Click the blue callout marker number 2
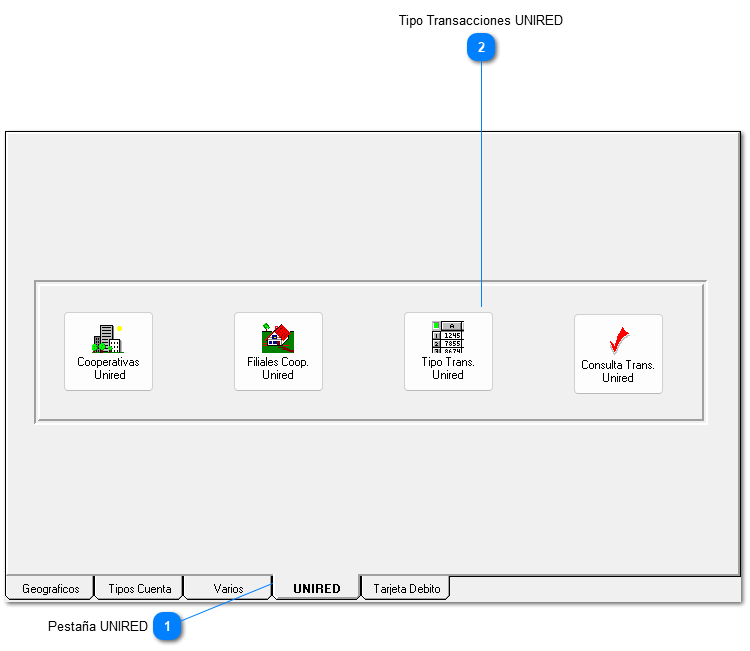The width and height of the screenshot is (750, 651). 482,47
